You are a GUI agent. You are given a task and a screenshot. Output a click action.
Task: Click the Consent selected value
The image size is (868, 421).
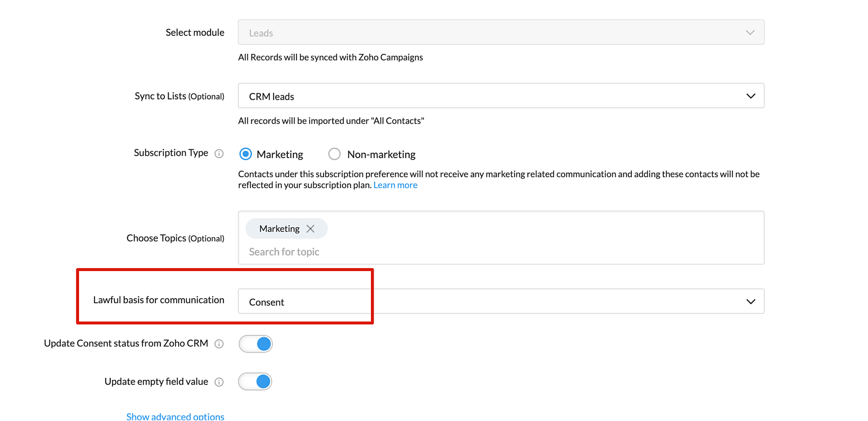266,302
